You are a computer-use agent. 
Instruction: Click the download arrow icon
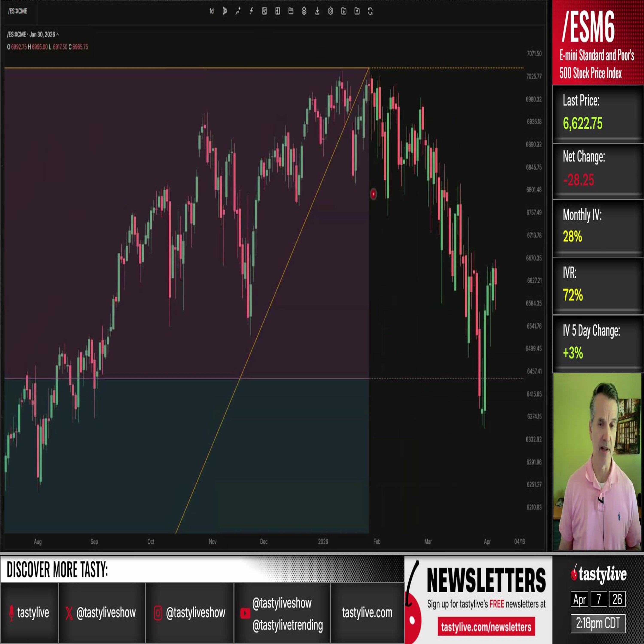click(317, 11)
